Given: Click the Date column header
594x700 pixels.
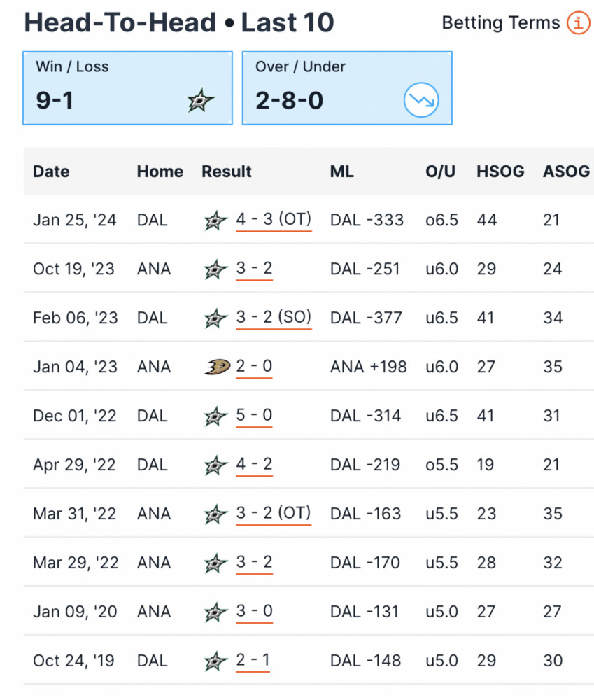Looking at the screenshot, I should pyautogui.click(x=51, y=171).
